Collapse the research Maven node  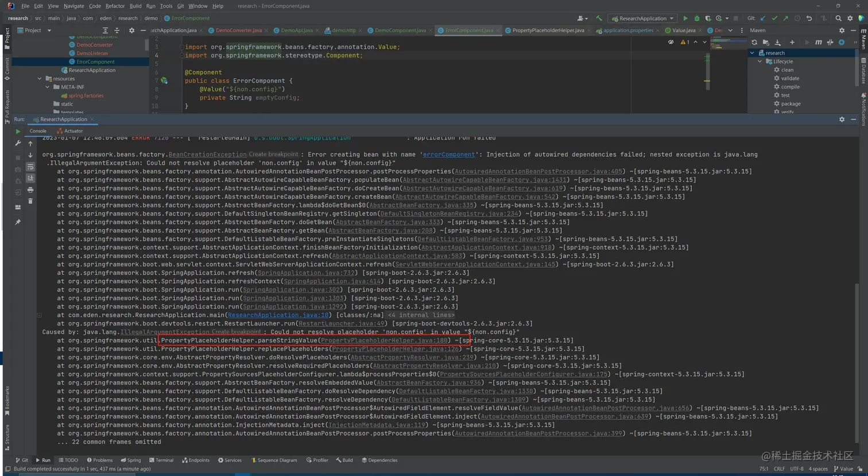pyautogui.click(x=753, y=53)
